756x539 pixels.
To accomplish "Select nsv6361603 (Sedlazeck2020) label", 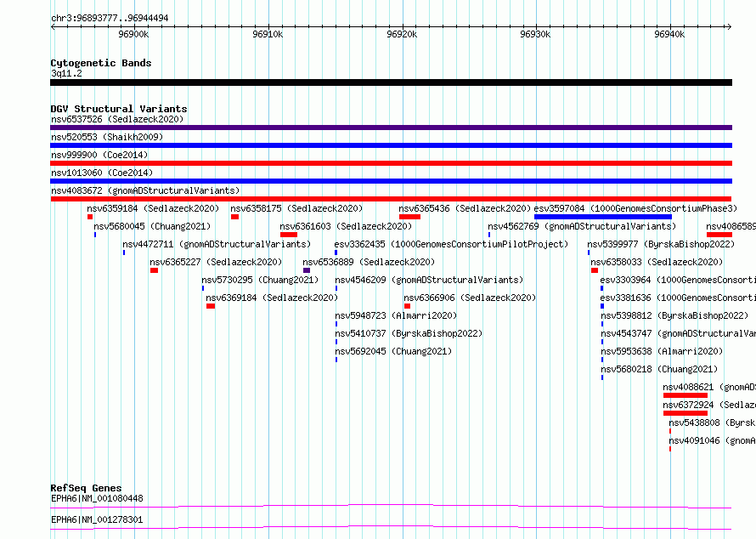I will click(346, 226).
